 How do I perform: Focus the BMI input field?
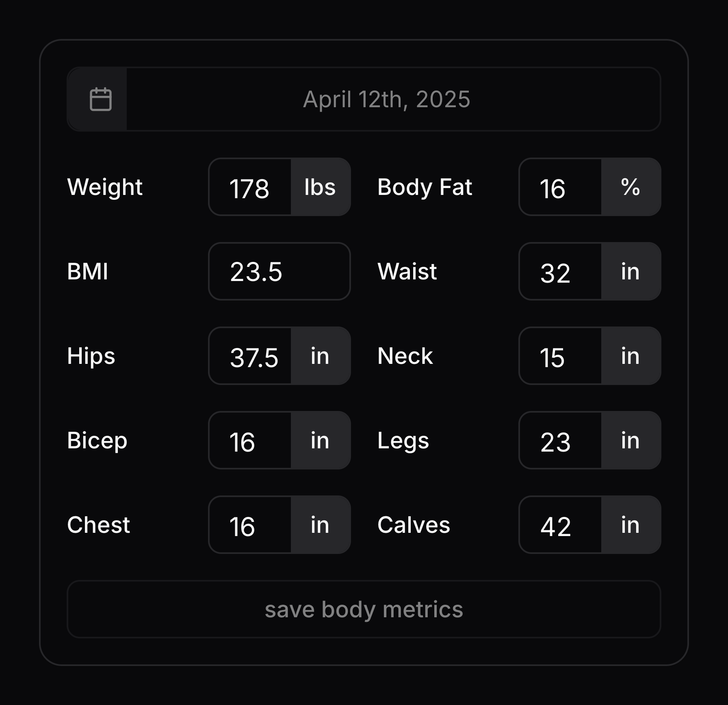[x=279, y=272]
